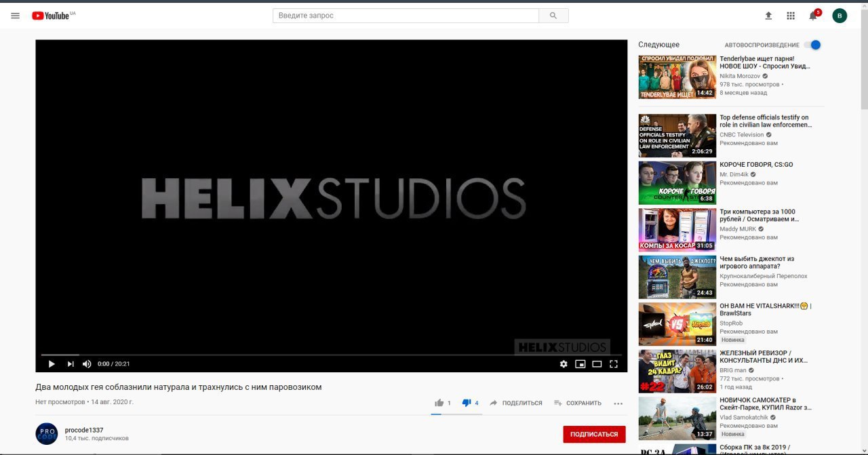868x455 pixels.
Task: Subscribe with ПОДПИСАТЬСЯ button
Action: 594,434
